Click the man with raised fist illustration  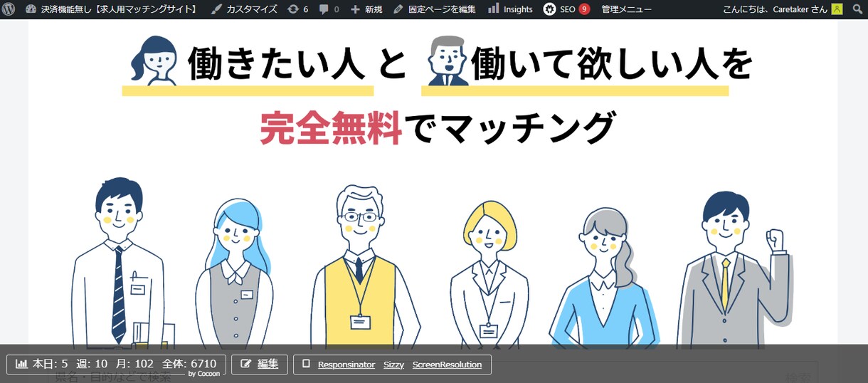click(736, 271)
